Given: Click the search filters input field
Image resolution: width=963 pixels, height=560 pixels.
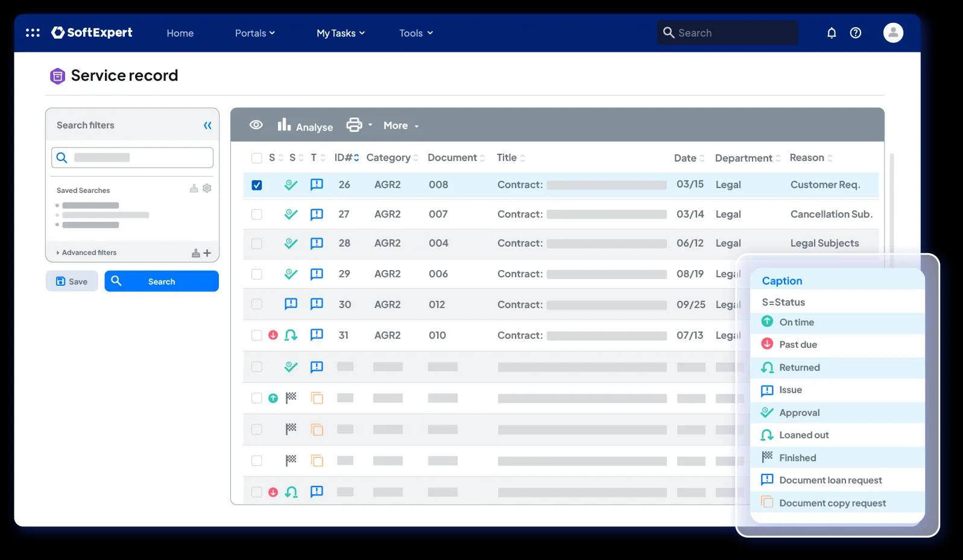Looking at the screenshot, I should tap(132, 157).
